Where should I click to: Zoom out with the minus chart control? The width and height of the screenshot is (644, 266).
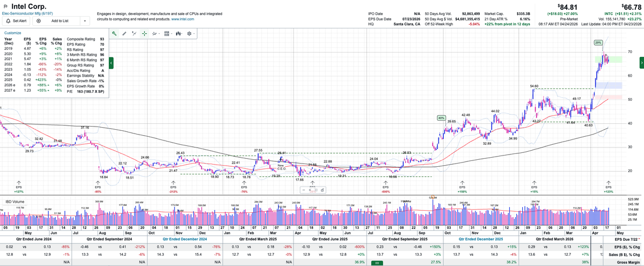(304, 189)
